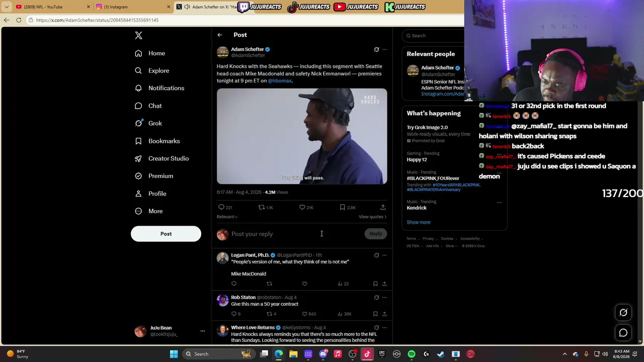This screenshot has height=362, width=644.
Task: Open Creator Studio
Action: (x=162, y=158)
